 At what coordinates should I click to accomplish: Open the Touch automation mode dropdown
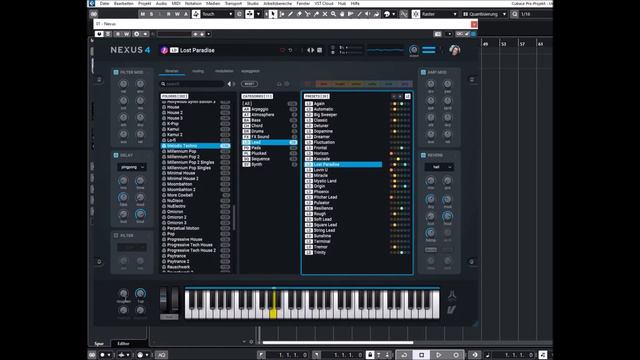pos(218,14)
